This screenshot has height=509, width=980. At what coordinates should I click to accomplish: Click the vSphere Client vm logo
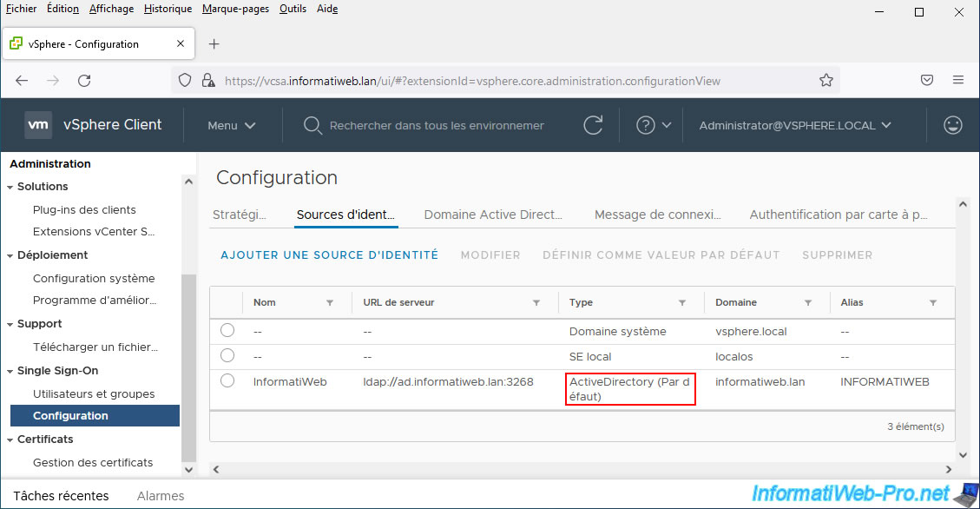point(38,125)
